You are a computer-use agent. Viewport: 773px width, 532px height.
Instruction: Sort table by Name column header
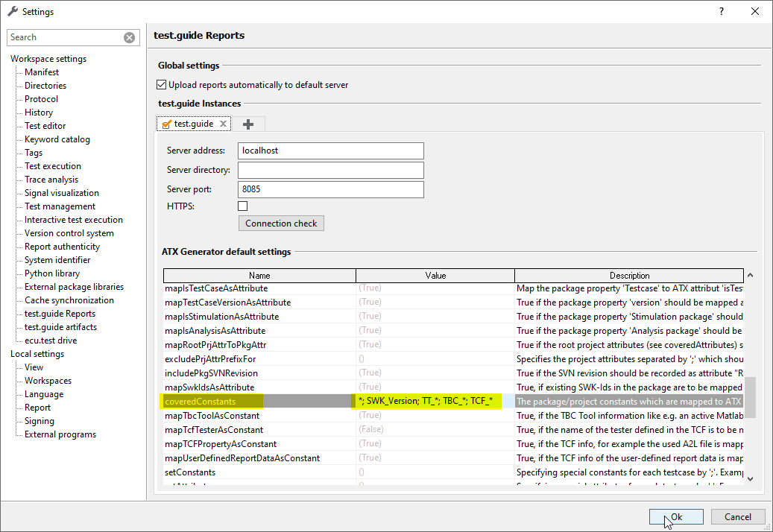[x=259, y=276]
